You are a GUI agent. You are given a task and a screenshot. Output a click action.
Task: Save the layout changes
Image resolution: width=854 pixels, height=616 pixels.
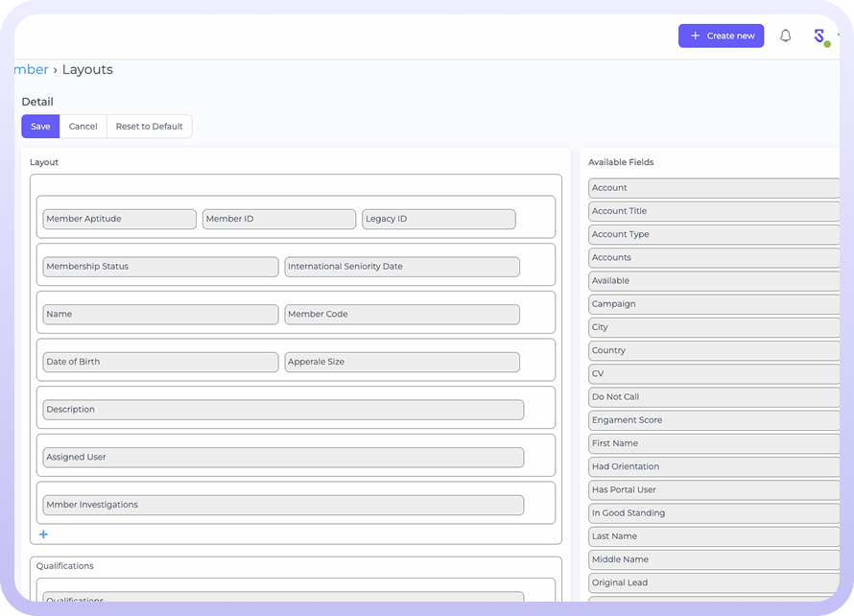pos(40,127)
